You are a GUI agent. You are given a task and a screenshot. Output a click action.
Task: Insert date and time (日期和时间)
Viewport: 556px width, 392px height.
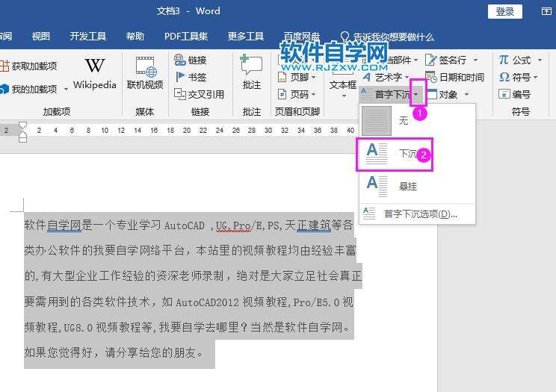[x=454, y=77]
